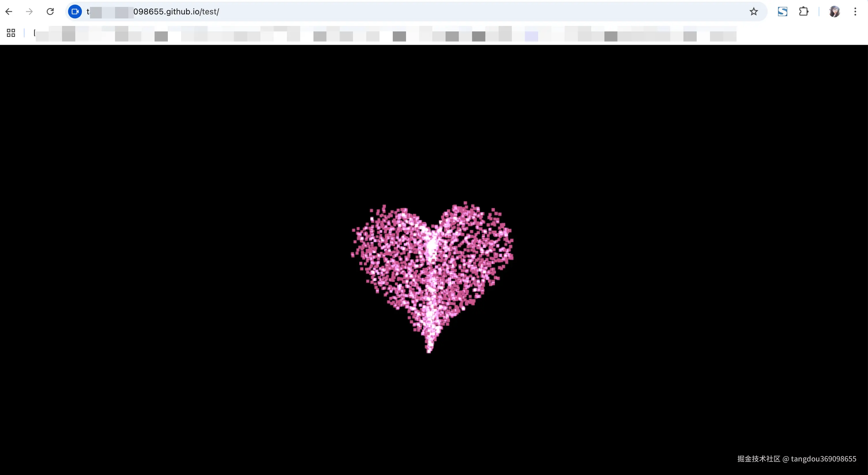Viewport: 868px width, 475px height.
Task: Click the tangdou369098655 watermark text
Action: tap(823, 459)
